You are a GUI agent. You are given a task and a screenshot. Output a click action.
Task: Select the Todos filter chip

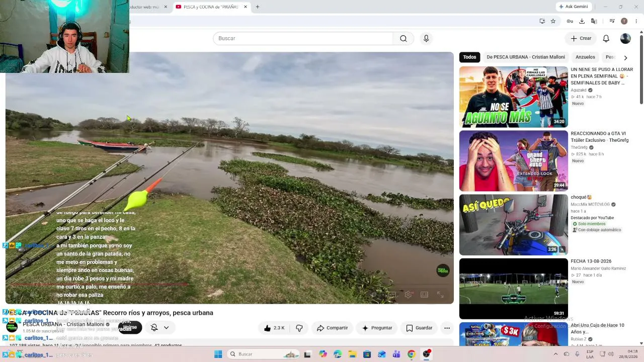click(x=469, y=57)
